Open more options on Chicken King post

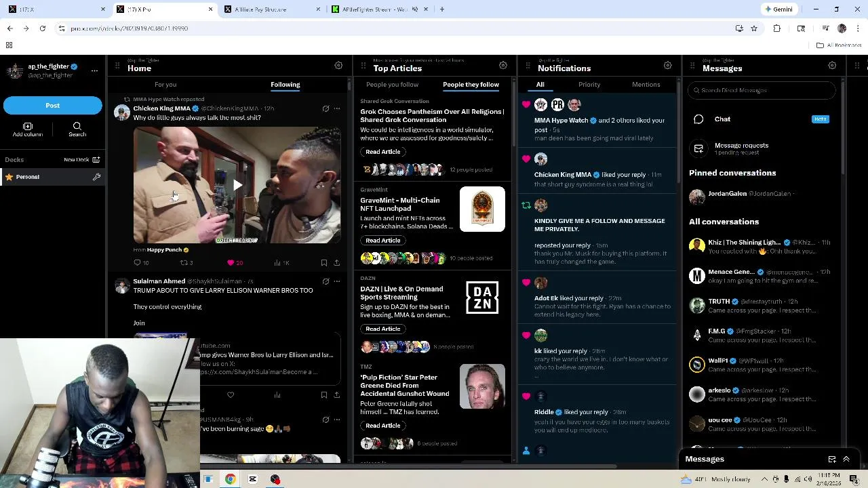tap(337, 108)
